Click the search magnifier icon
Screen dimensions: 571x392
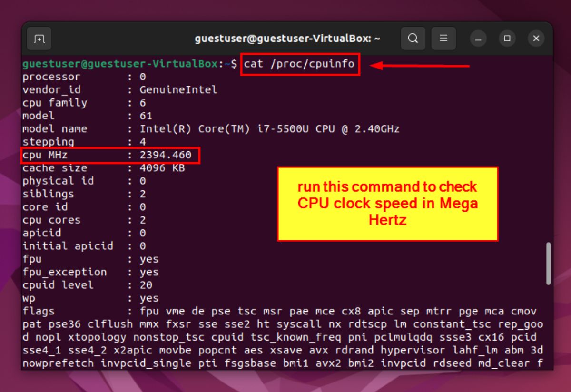pos(413,39)
